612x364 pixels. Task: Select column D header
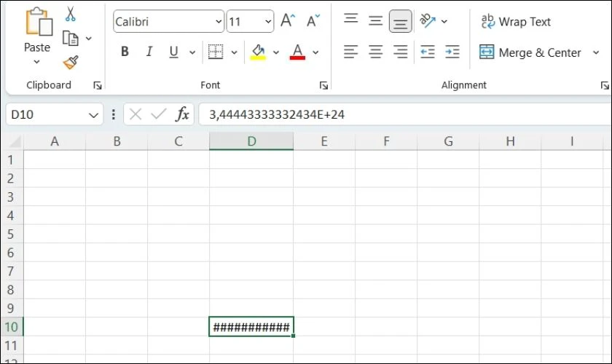pos(251,141)
